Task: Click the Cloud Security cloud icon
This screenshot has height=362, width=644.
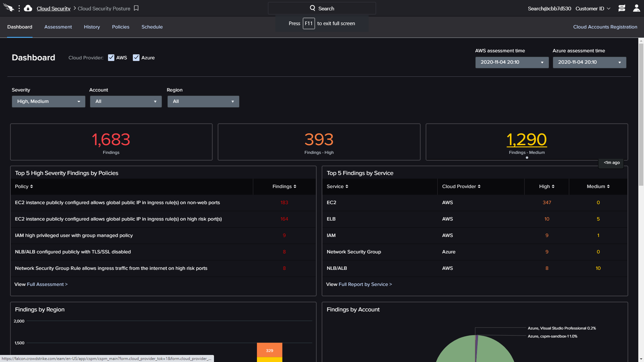Action: [x=28, y=8]
